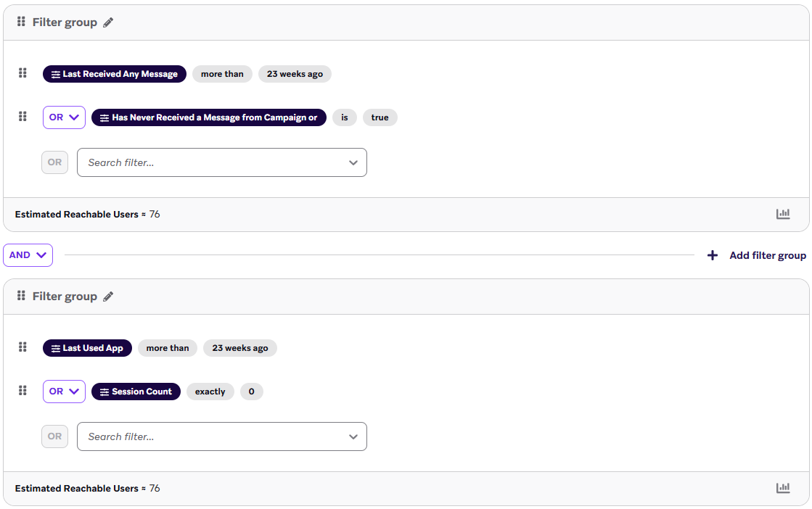Screen dimensions: 812x509
Task: Click Add filter group button
Action: point(757,255)
